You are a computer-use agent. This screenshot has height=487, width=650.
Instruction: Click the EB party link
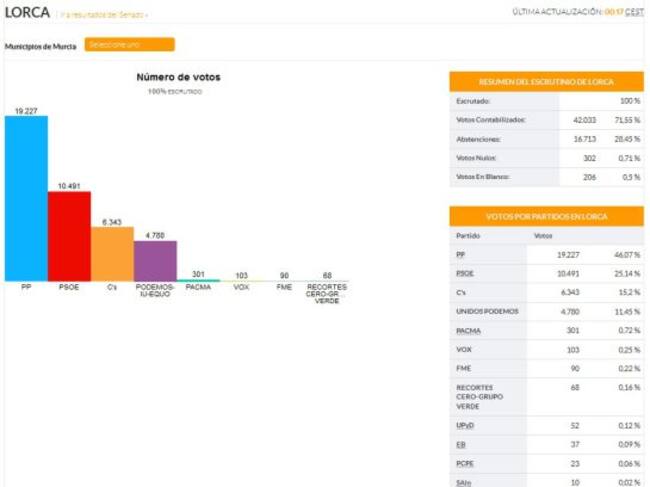click(x=460, y=444)
